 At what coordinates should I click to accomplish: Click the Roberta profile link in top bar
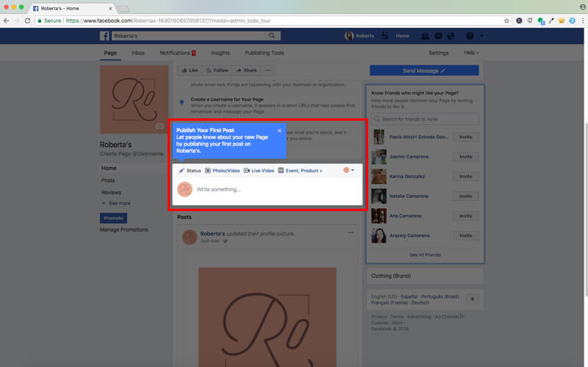coord(359,35)
